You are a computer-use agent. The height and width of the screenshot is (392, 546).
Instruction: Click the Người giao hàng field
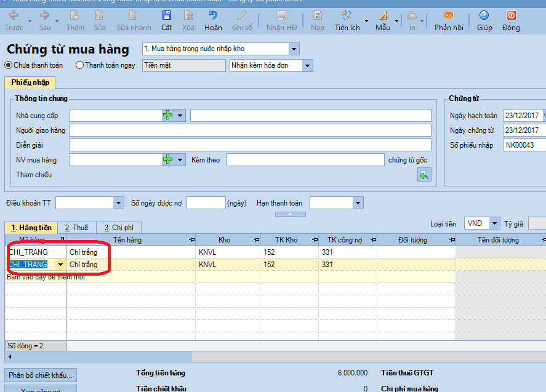click(250, 130)
